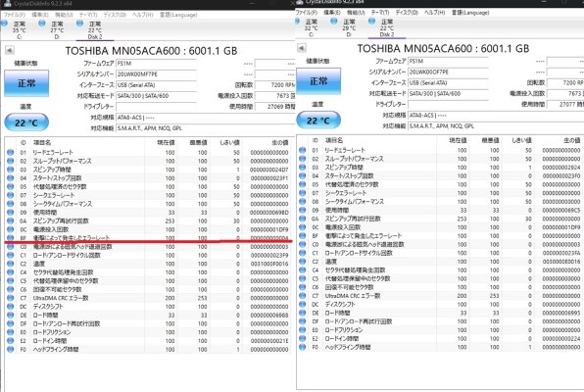Click status orb for ロードイン時間 in right window
The height and width of the screenshot is (392, 584).
coord(303,338)
